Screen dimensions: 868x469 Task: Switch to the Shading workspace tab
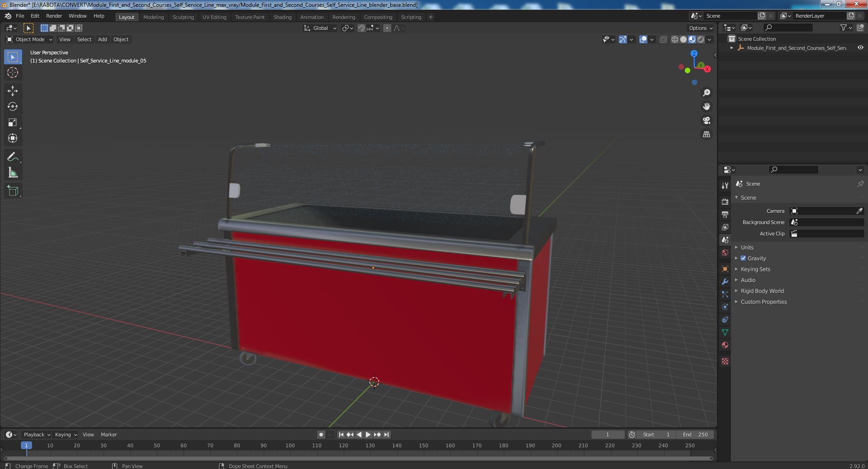coord(282,17)
